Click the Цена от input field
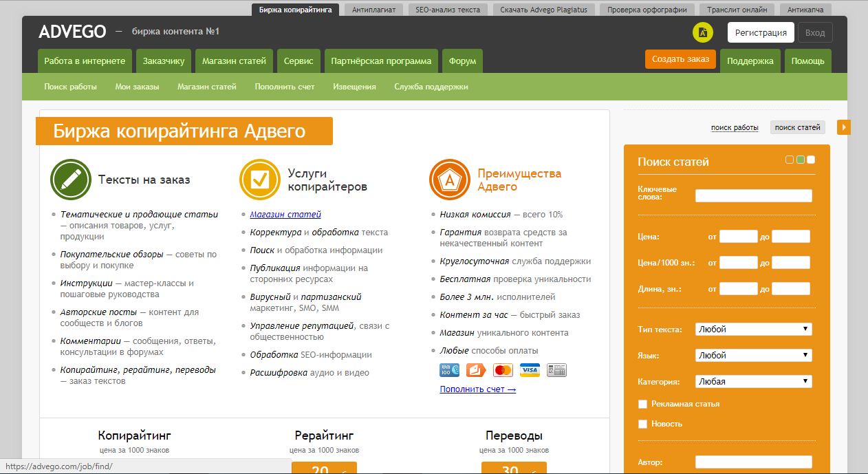This screenshot has height=474, width=868. tap(738, 237)
